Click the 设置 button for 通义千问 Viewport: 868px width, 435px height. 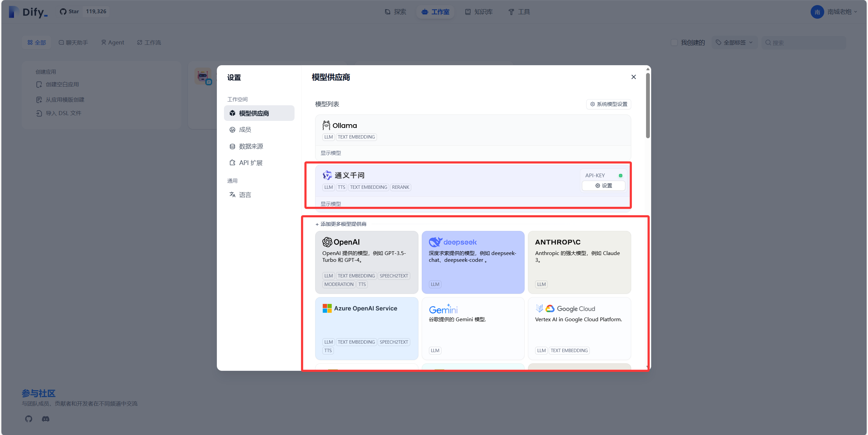603,186
